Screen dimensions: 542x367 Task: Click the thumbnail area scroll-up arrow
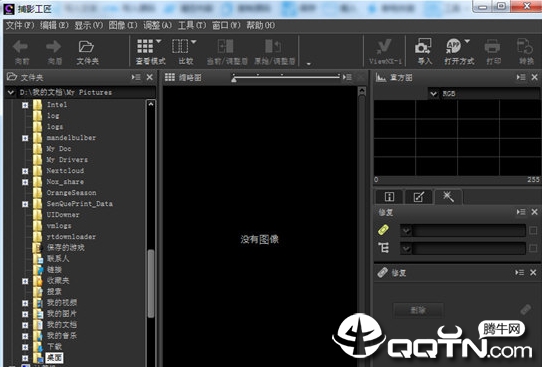[x=362, y=91]
